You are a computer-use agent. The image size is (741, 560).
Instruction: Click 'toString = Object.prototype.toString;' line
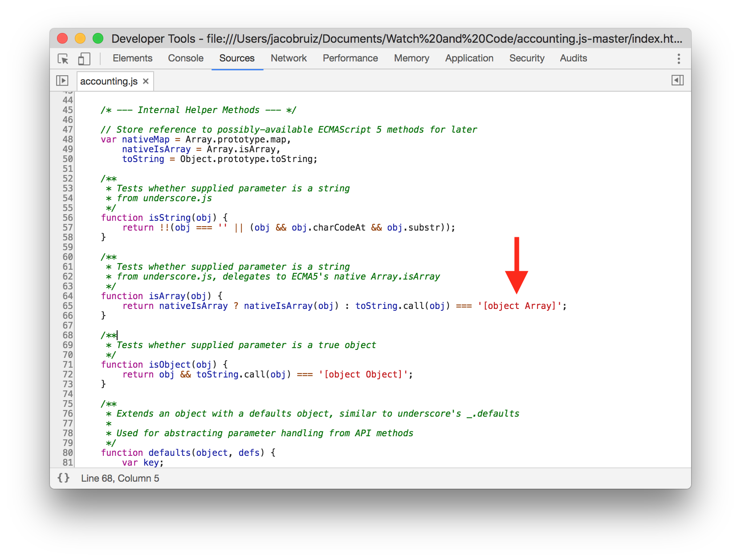[220, 159]
